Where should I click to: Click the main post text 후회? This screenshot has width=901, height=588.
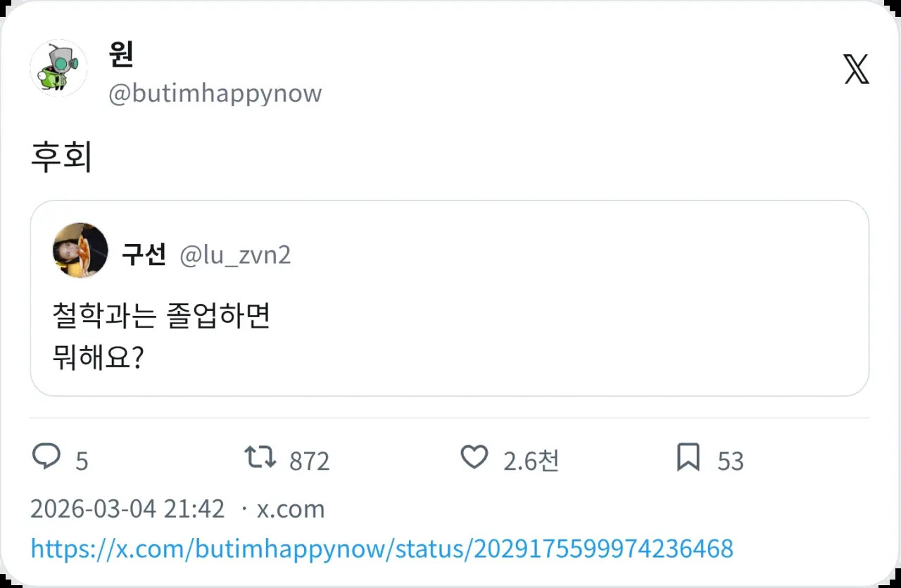click(x=61, y=158)
